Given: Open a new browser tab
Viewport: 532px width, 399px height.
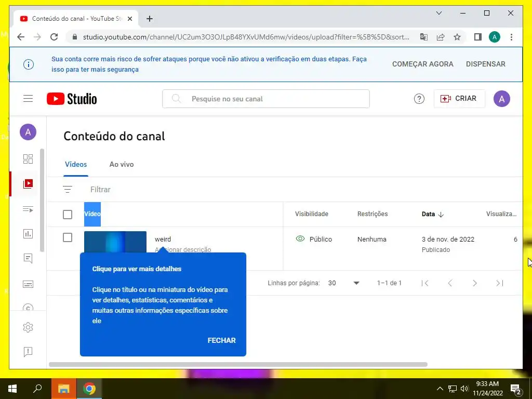Looking at the screenshot, I should click(150, 19).
